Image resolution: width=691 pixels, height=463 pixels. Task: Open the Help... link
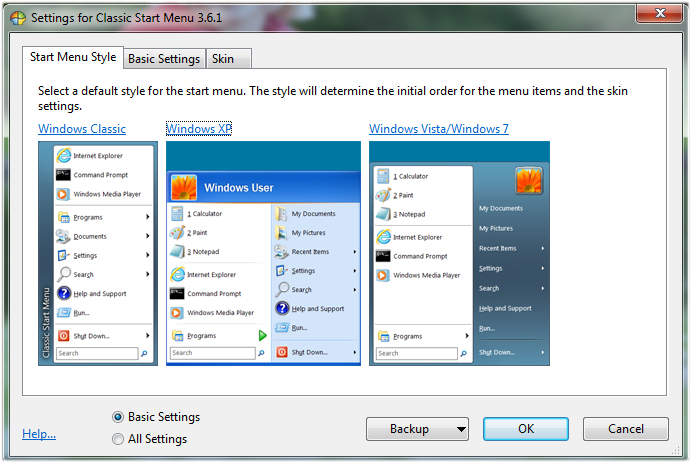[x=39, y=434]
